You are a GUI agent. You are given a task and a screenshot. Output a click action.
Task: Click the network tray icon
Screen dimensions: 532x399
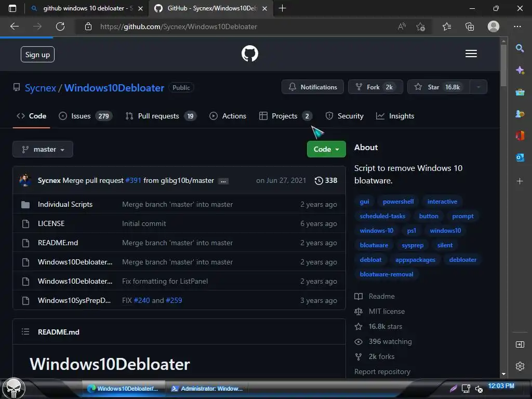(x=466, y=389)
